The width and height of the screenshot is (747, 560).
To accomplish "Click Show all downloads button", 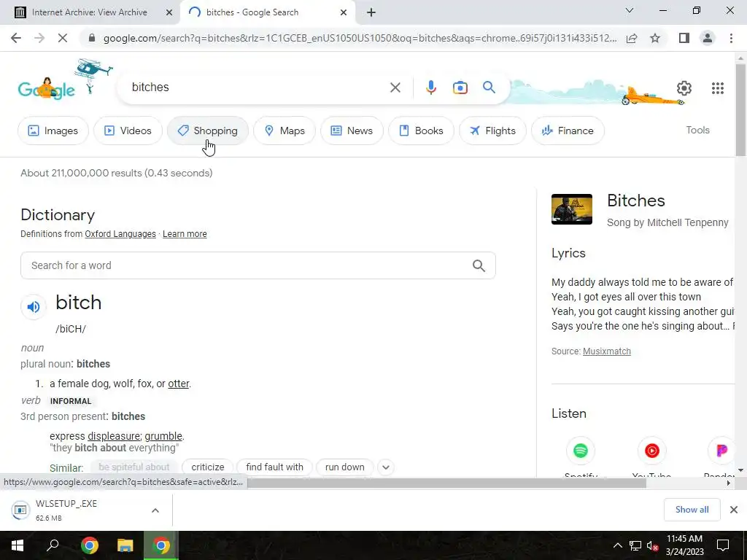I will [692, 510].
